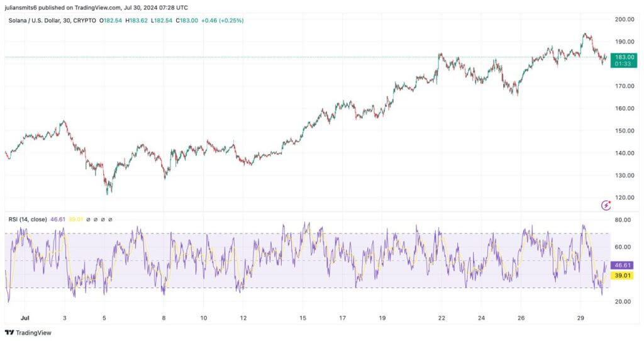This screenshot has height=341, width=644.
Task: Click the purple 46.61 value in RSI legend
Action: [58, 220]
